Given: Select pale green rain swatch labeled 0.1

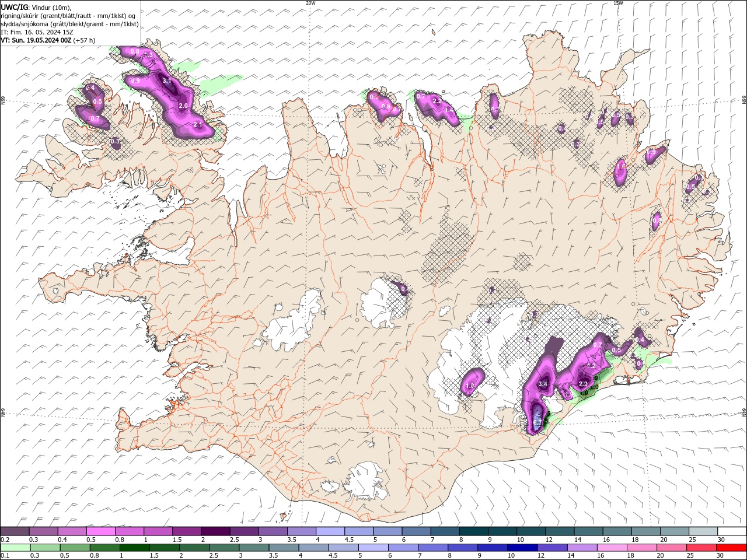Looking at the screenshot, I should pyautogui.click(x=15, y=548).
